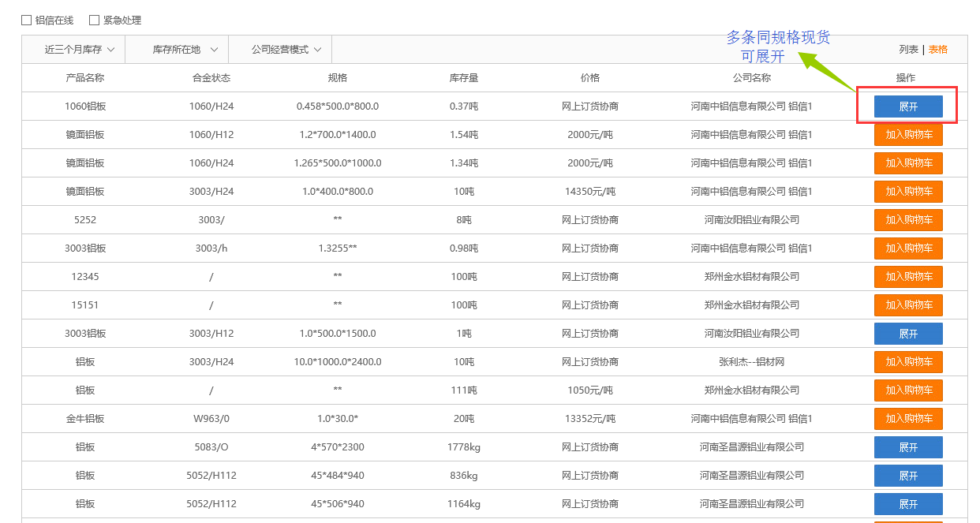This screenshot has width=980, height=523.
Task: Select the 20吨 stock cell
Action: 464,419
